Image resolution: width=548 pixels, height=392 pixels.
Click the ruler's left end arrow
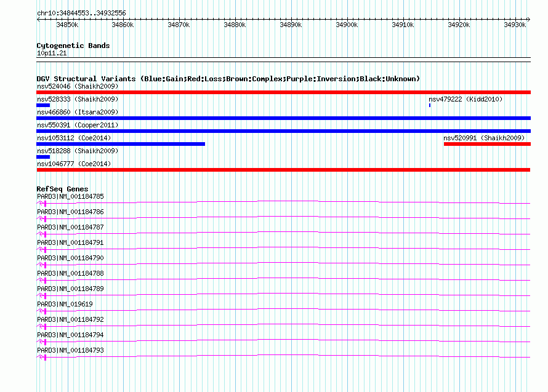point(38,19)
